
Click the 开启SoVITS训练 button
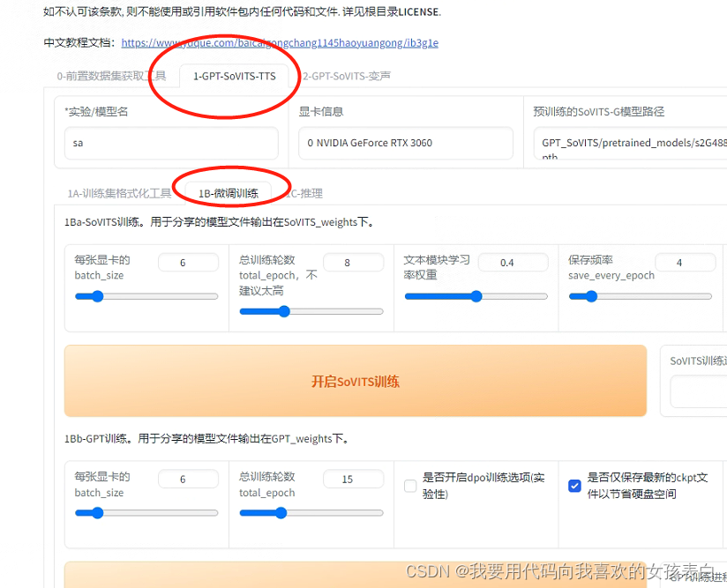pos(356,381)
